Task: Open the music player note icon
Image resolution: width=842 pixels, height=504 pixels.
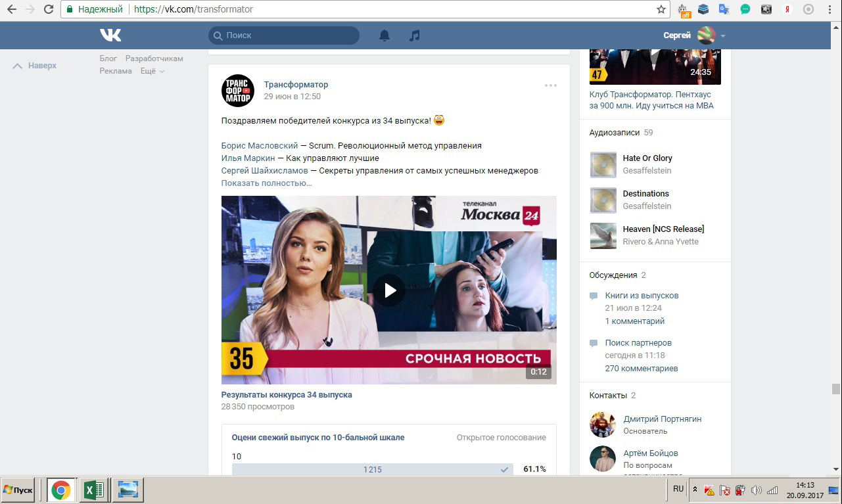Action: click(x=414, y=35)
